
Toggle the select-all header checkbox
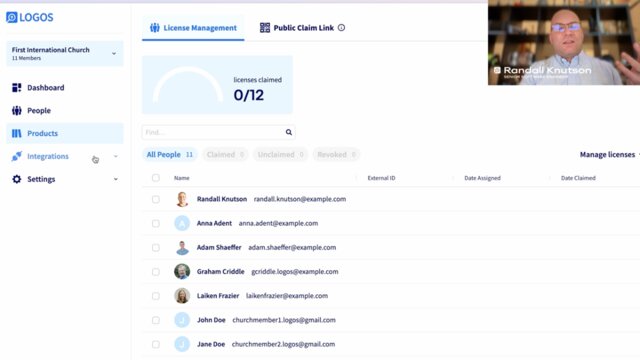click(x=156, y=178)
